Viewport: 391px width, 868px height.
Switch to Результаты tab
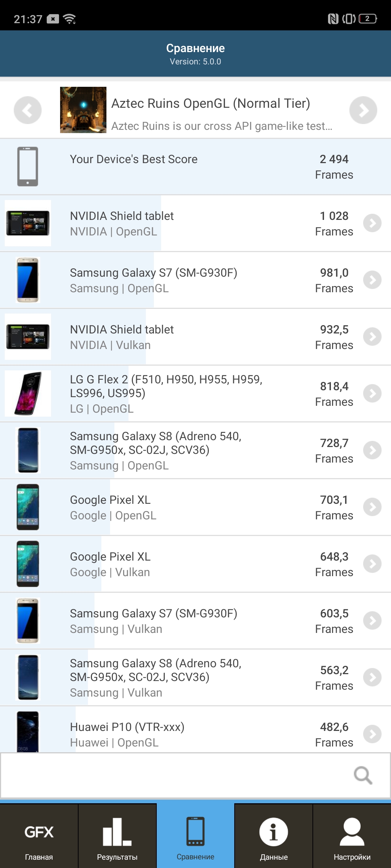pyautogui.click(x=117, y=836)
